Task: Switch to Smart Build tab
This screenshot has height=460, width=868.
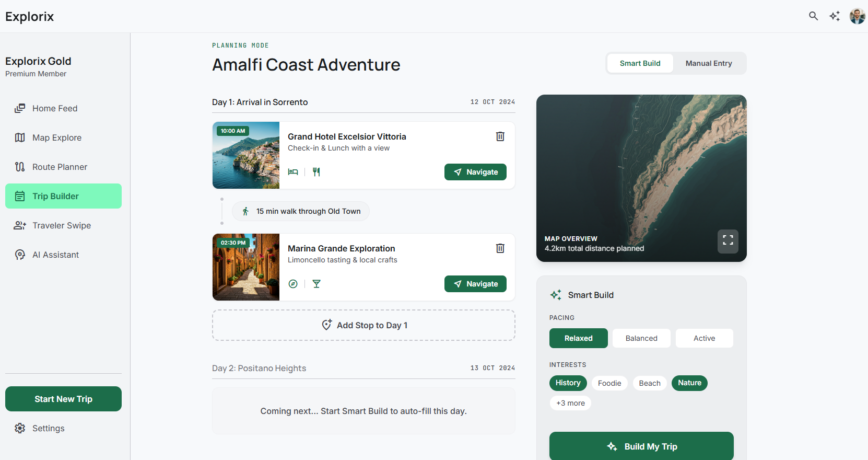Action: [x=640, y=63]
